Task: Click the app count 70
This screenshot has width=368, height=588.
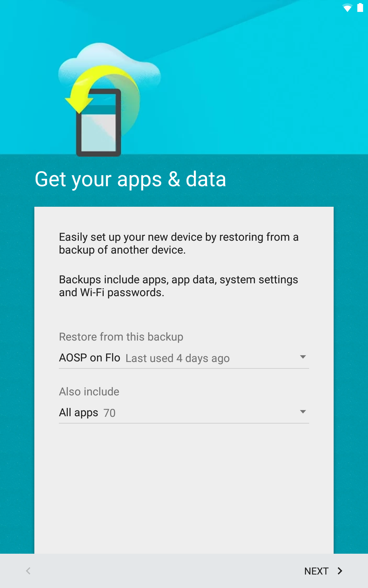Action: click(109, 413)
